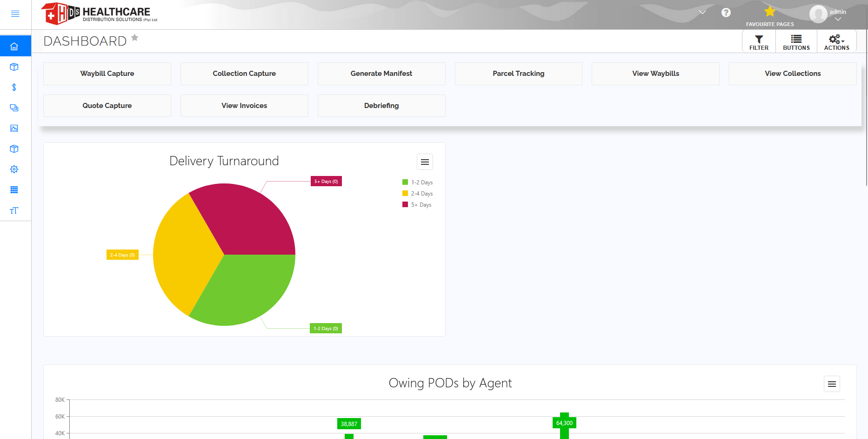
Task: Open the Home dashboard icon in sidebar
Action: tap(14, 46)
